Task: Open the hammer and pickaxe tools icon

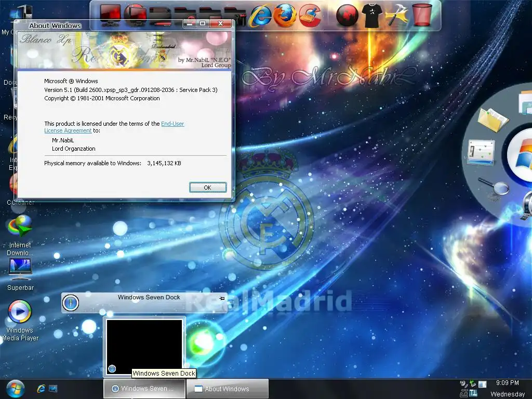Action: pyautogui.click(x=396, y=15)
